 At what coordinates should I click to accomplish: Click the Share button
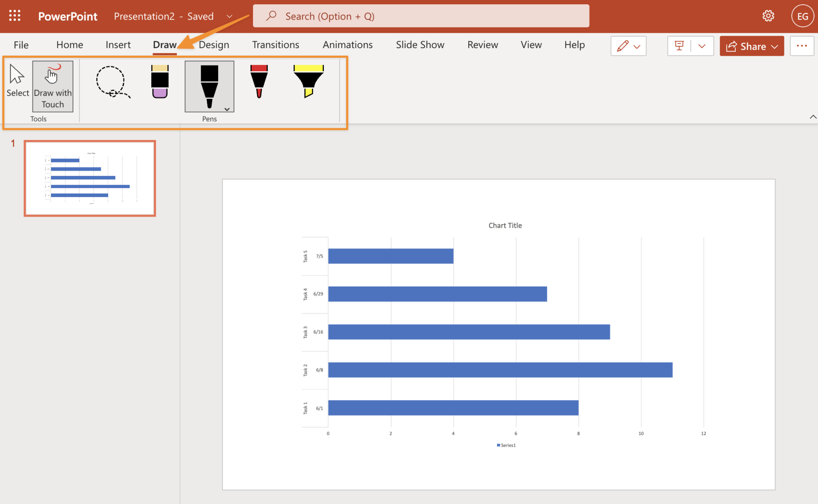pos(752,46)
